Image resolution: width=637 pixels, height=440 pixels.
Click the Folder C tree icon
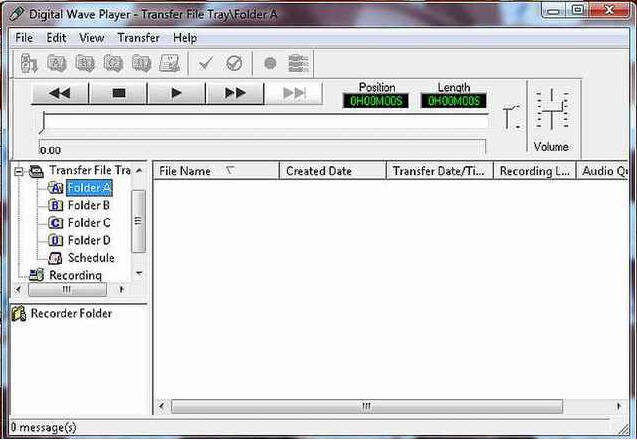tap(56, 223)
